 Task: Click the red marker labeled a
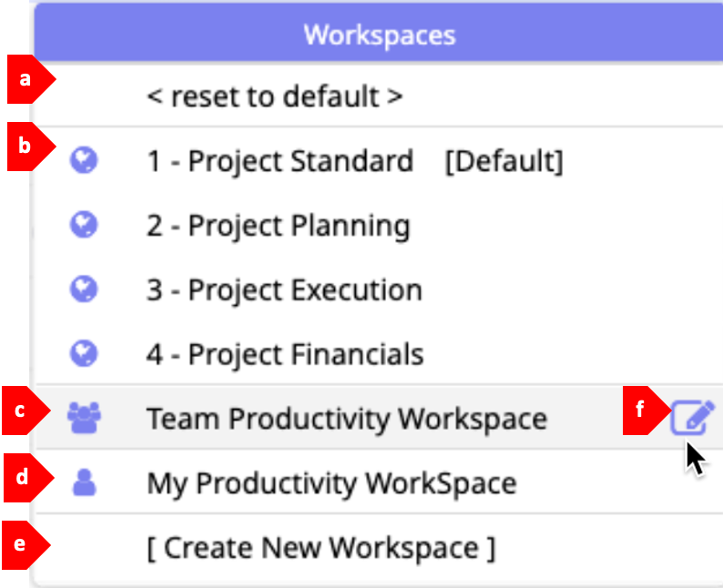27,79
